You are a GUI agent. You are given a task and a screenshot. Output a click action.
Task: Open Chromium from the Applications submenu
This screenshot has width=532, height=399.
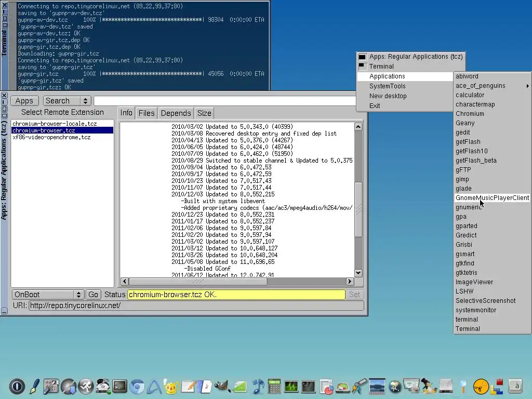pos(492,114)
